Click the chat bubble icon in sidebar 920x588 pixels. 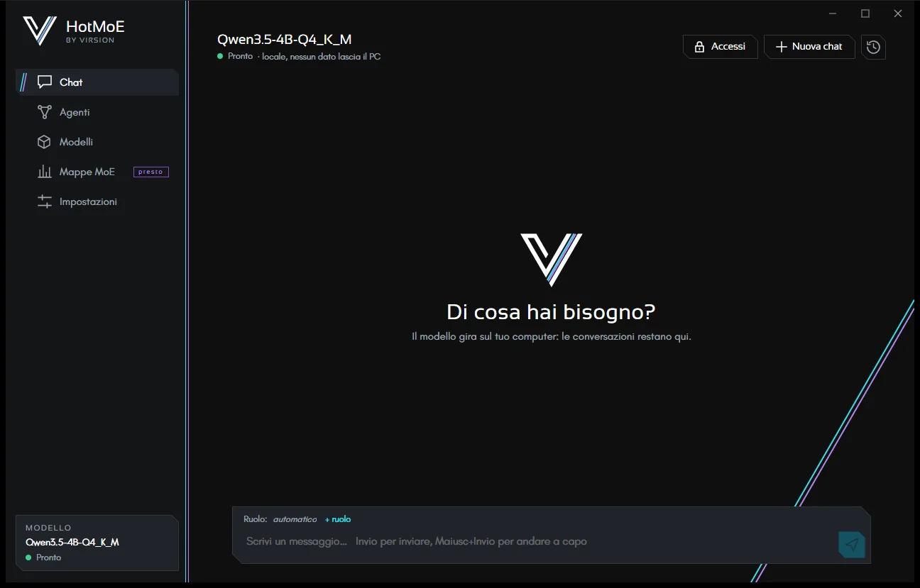pyautogui.click(x=45, y=82)
